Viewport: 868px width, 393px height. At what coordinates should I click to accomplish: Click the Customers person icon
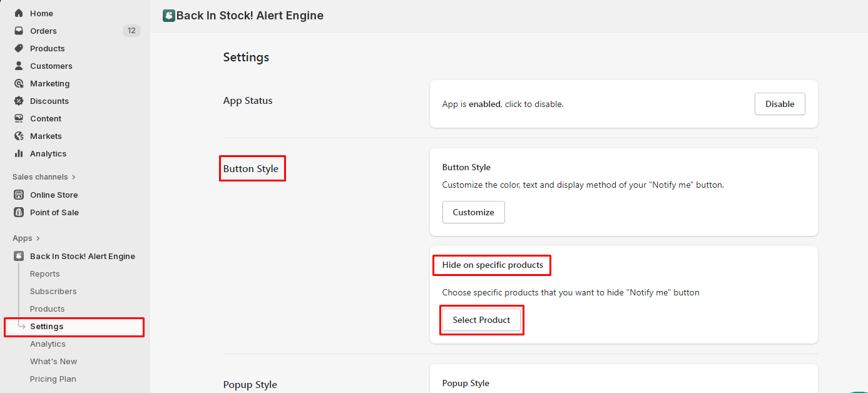point(19,66)
